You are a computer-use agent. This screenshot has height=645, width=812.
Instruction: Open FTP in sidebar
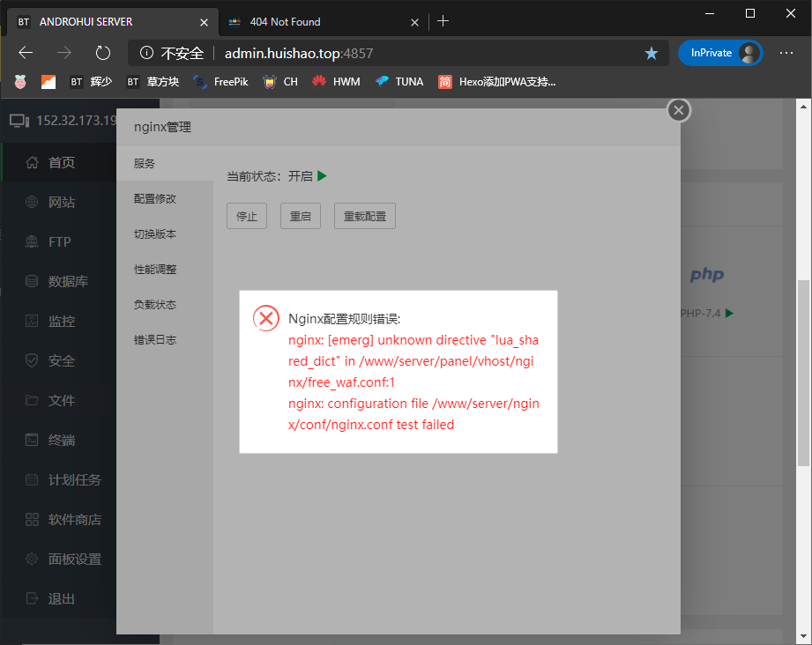pyautogui.click(x=59, y=241)
